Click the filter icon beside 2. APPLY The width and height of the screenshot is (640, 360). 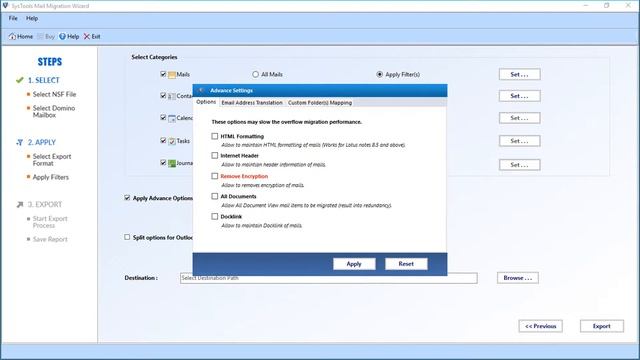click(20, 142)
